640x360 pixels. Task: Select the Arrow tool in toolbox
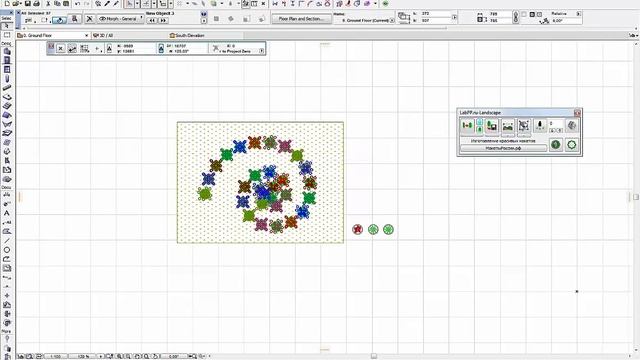pos(7,26)
